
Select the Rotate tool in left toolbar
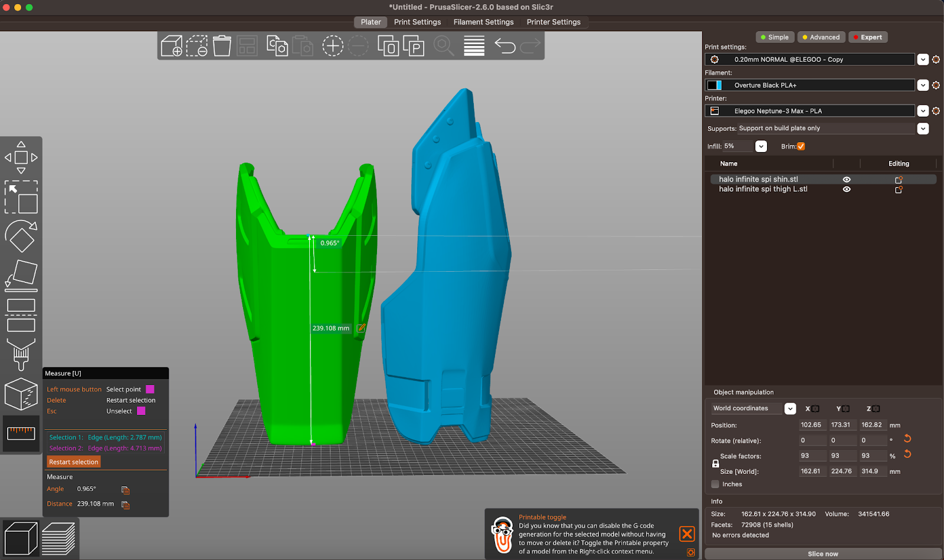21,237
